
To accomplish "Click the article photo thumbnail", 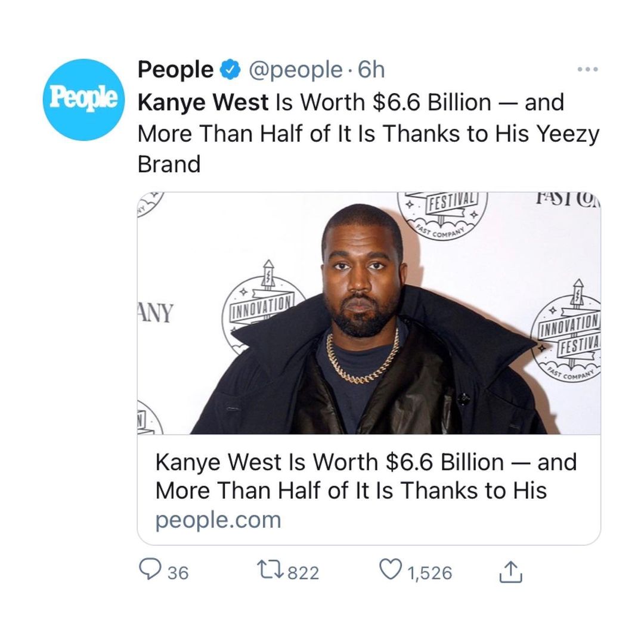I will (x=369, y=312).
